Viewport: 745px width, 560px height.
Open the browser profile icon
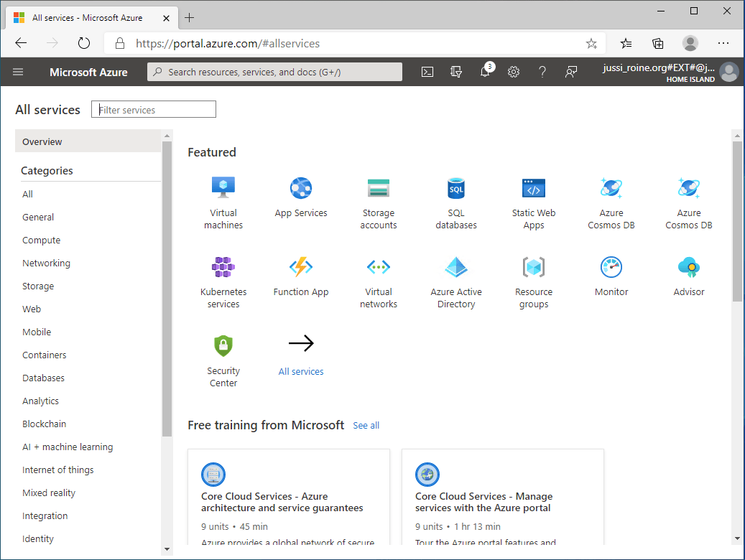coord(690,43)
